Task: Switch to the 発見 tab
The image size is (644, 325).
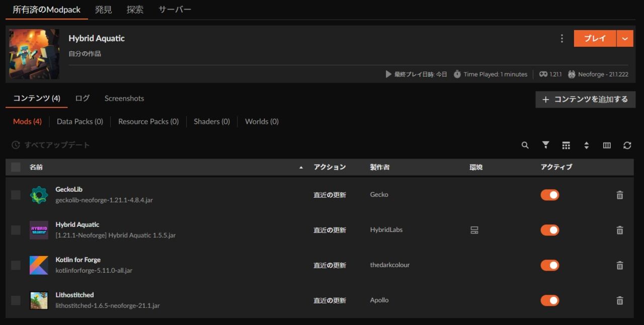Action: (103, 9)
